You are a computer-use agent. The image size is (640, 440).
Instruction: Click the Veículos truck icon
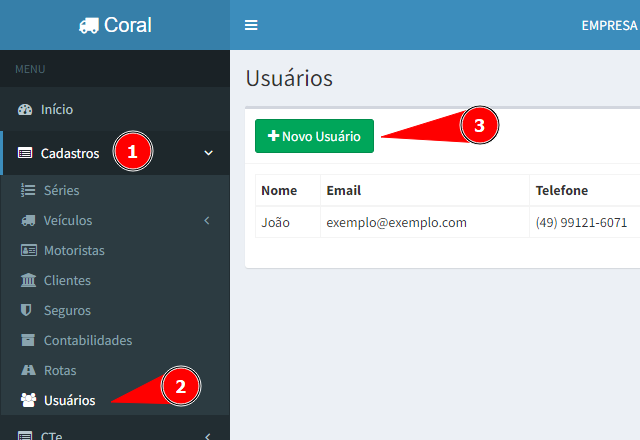coord(28,220)
